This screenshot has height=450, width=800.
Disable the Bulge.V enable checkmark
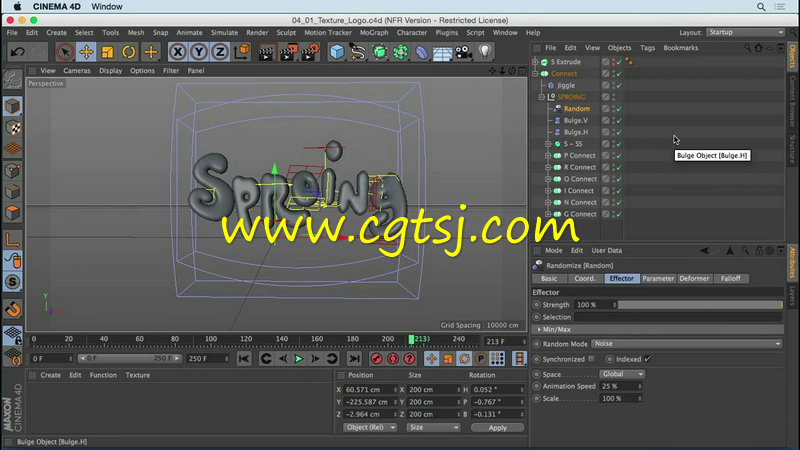619,121
